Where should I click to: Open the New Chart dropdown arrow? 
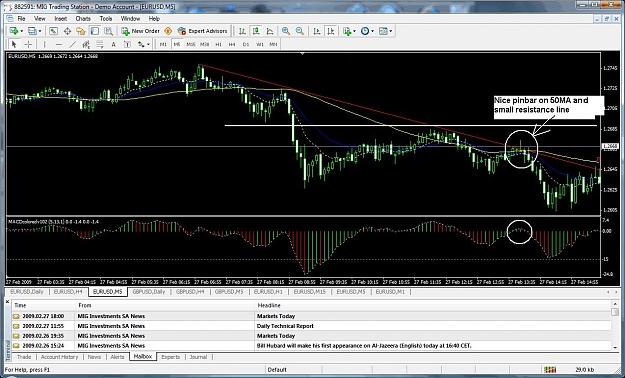pos(22,31)
